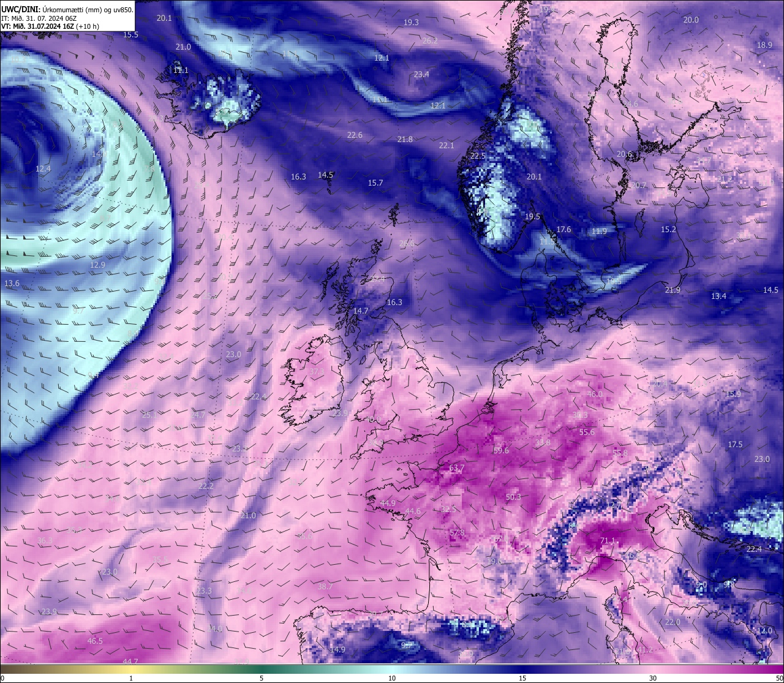Screen dimensions: 784x683
Task: Click the 63.7 value on the map
Action: (457, 468)
